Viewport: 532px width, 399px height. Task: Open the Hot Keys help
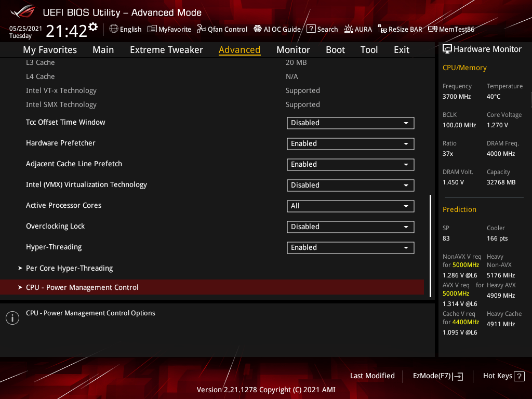pyautogui.click(x=504, y=376)
